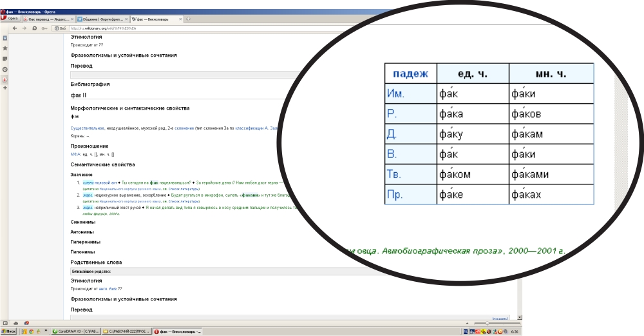Image resolution: width=644 pixels, height=336 pixels.
Task: Toggle Opera Turbo status icon
Action: pos(26,323)
